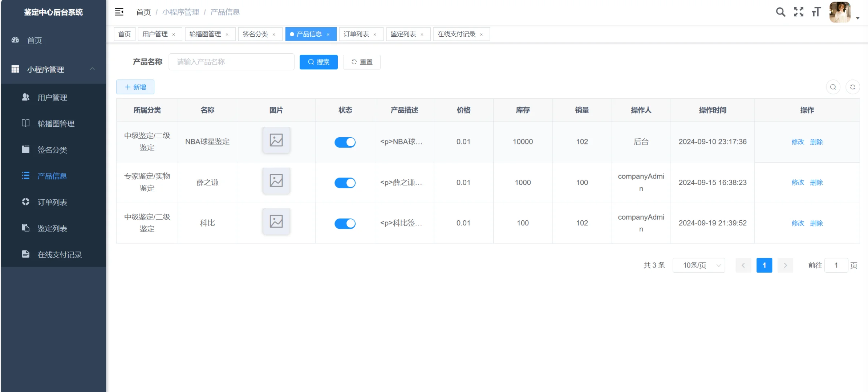Close the 订单列表 tab via x icon
The width and height of the screenshot is (868, 392).
375,34
